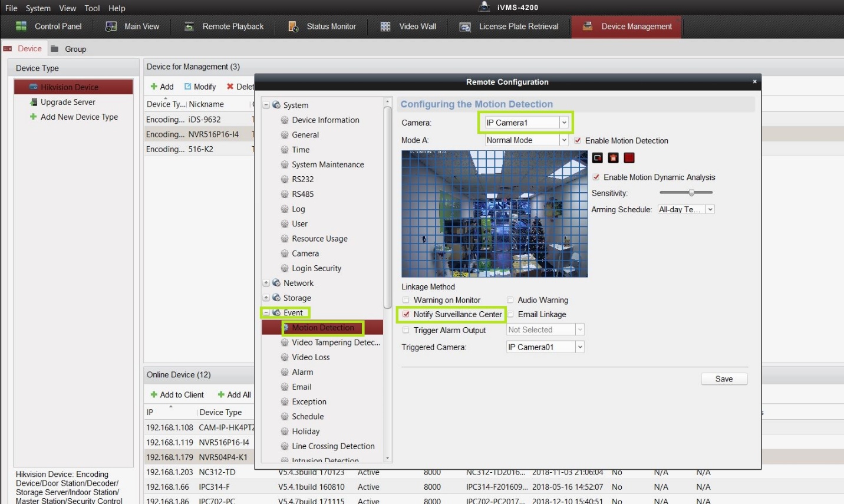
Task: Check the Email Linkage box
Action: pyautogui.click(x=510, y=314)
